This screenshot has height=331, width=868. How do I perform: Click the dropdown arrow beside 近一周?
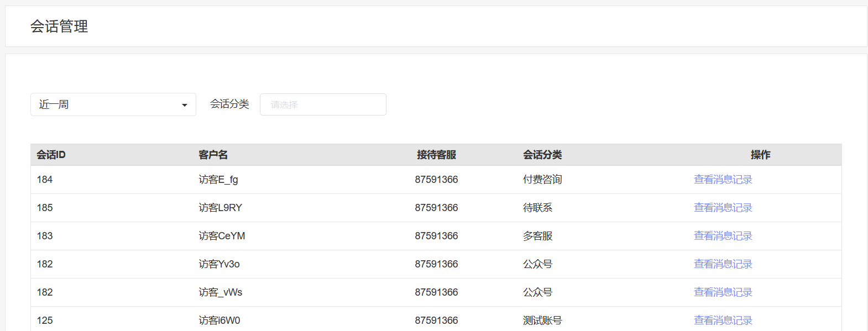[x=185, y=105]
